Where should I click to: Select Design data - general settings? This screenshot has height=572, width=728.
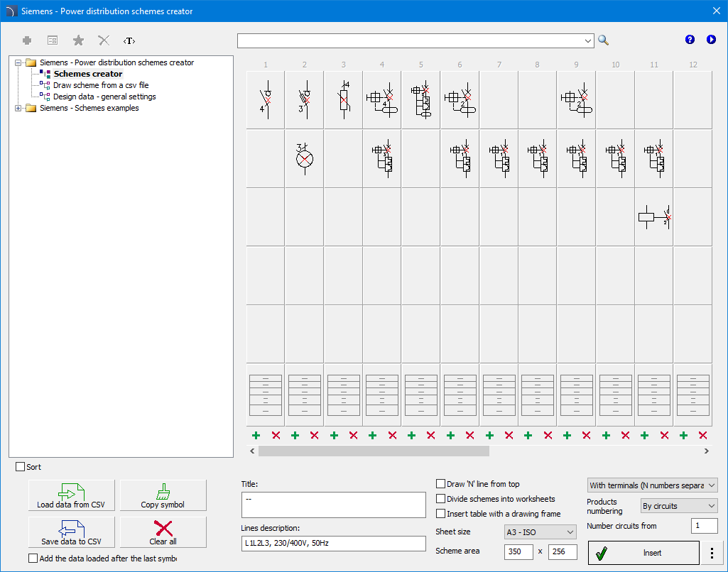pos(104,97)
